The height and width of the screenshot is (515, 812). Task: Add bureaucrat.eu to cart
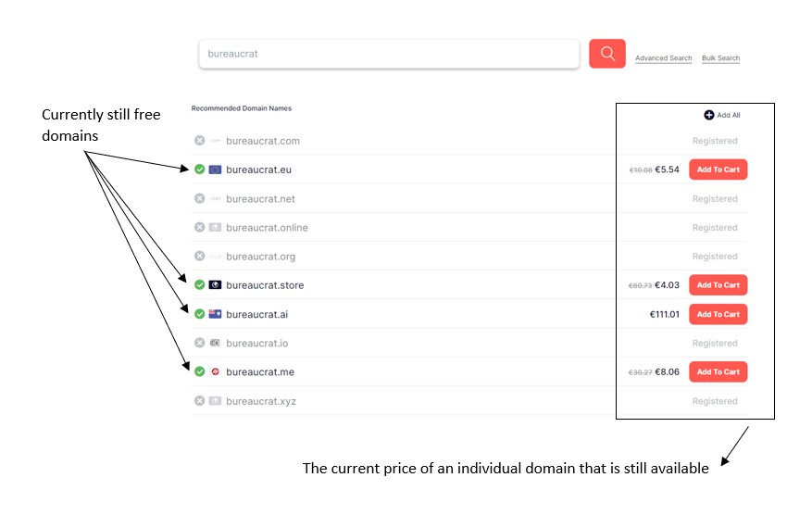point(718,170)
